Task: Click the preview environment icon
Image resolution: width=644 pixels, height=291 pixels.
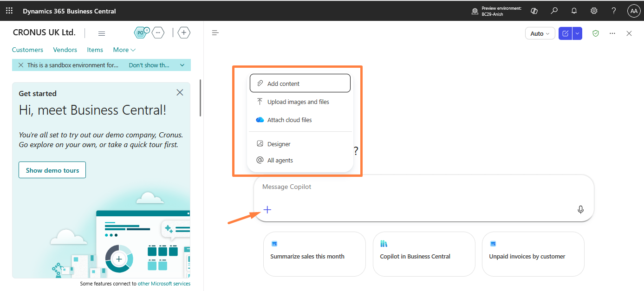Action: tap(475, 11)
